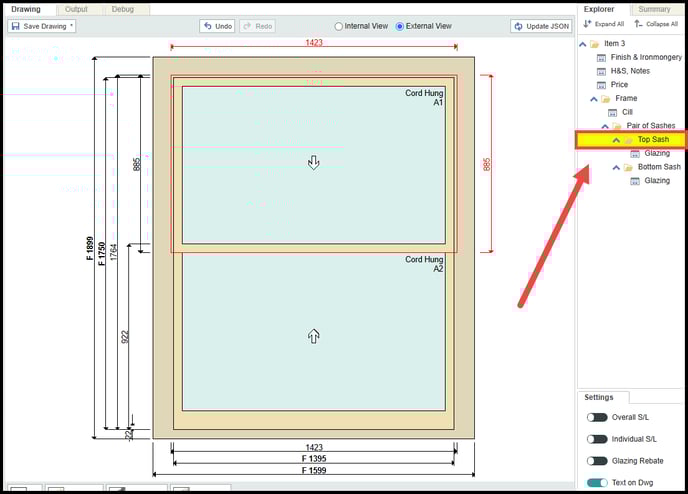Image resolution: width=688 pixels, height=494 pixels.
Task: Click the Cill item icon
Action: pos(612,112)
